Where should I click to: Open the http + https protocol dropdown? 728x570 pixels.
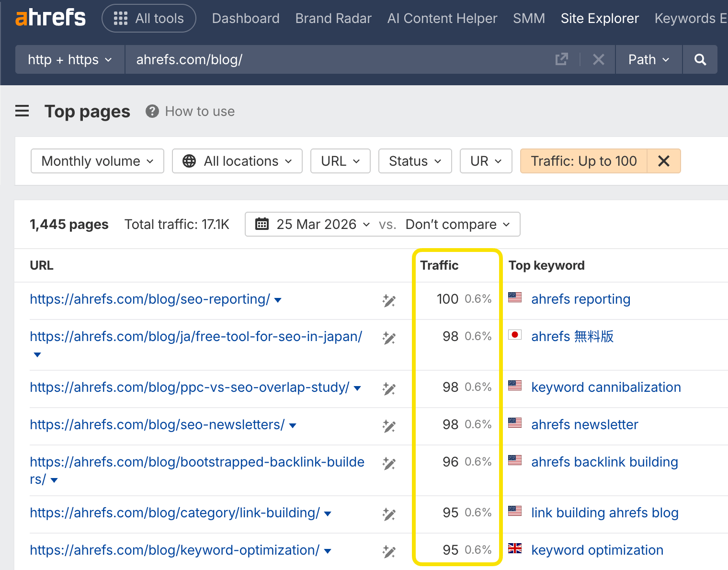pos(69,59)
